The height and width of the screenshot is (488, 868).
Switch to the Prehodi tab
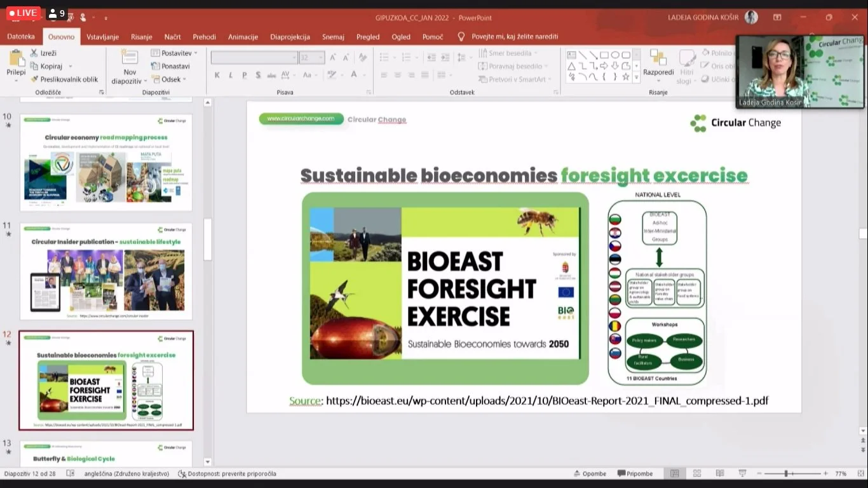205,37
